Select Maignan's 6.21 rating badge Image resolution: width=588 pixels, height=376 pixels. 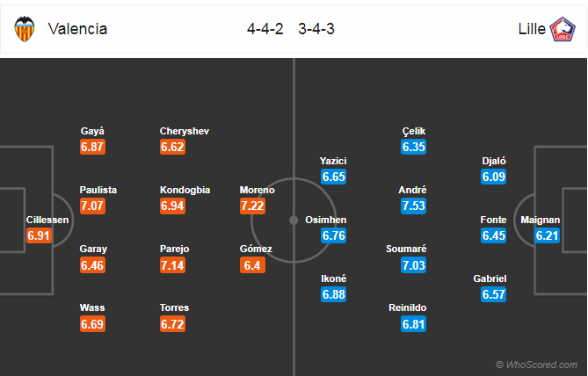547,235
